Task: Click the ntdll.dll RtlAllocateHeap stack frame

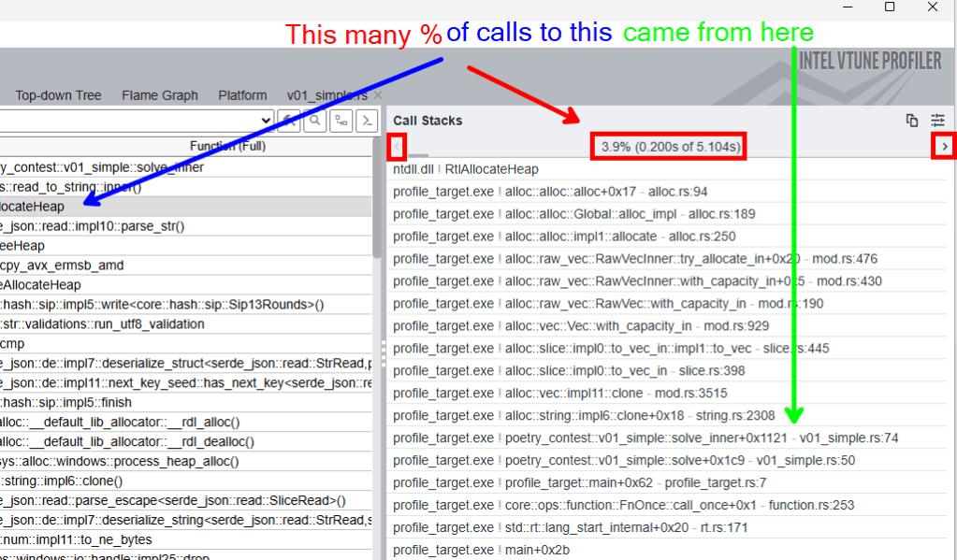Action: 466,169
